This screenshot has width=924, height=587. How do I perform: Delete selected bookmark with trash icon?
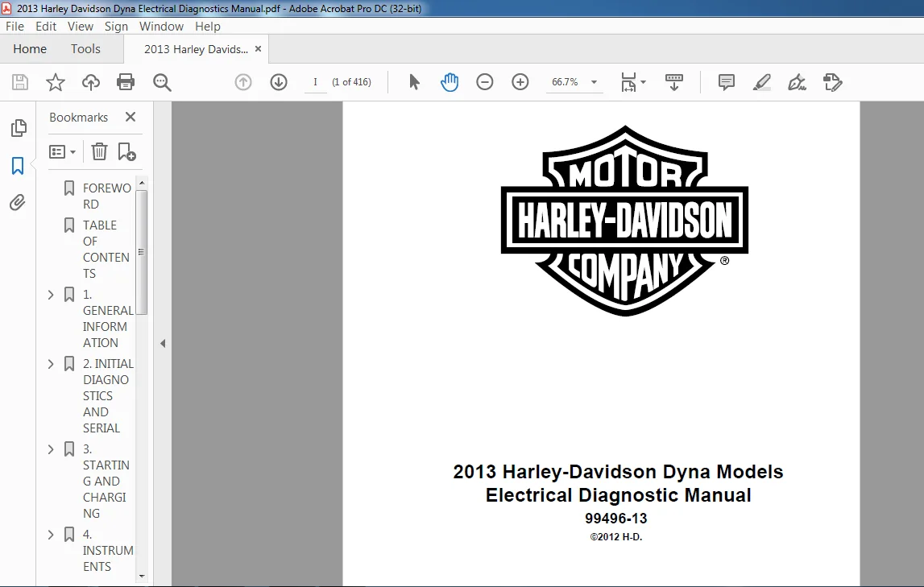[99, 152]
